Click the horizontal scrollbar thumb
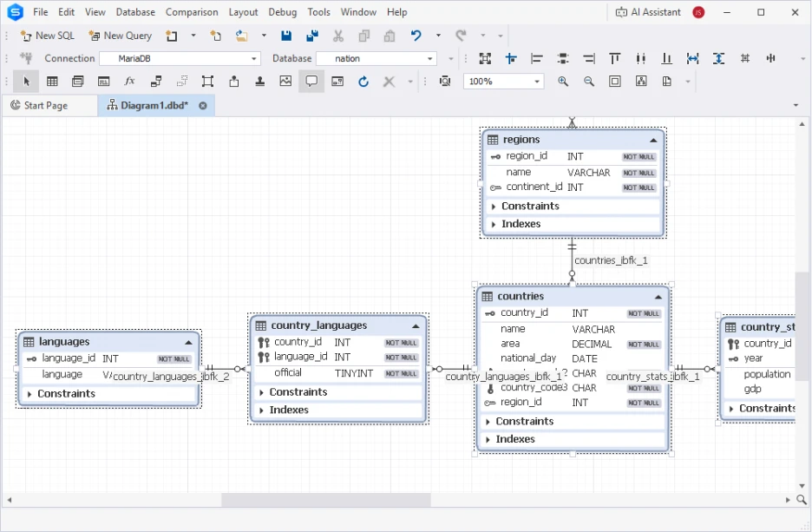812x532 pixels. [x=326, y=500]
